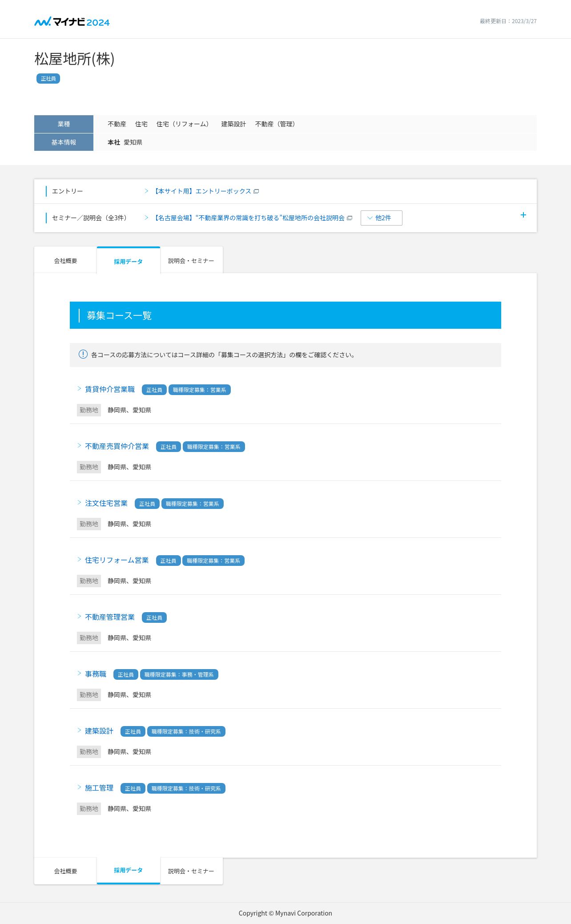The width and height of the screenshot is (571, 924).
Task: Click the 職種限定募集:営業系 tag on 賃貸仲介営業職
Action: [x=200, y=390]
